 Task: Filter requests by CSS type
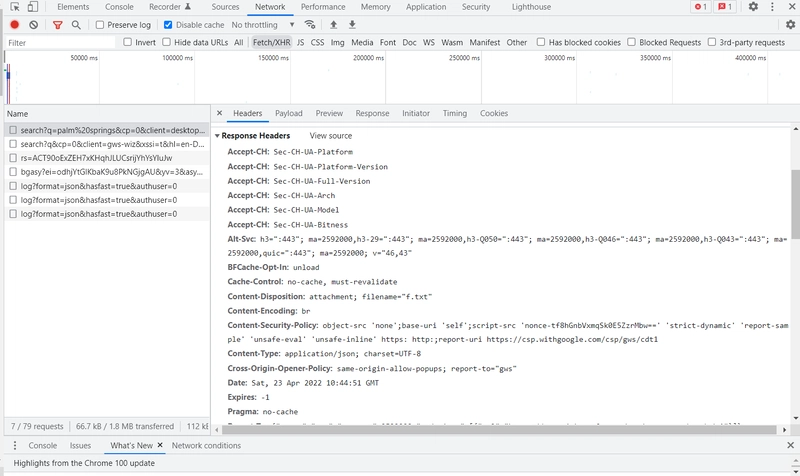[317, 42]
